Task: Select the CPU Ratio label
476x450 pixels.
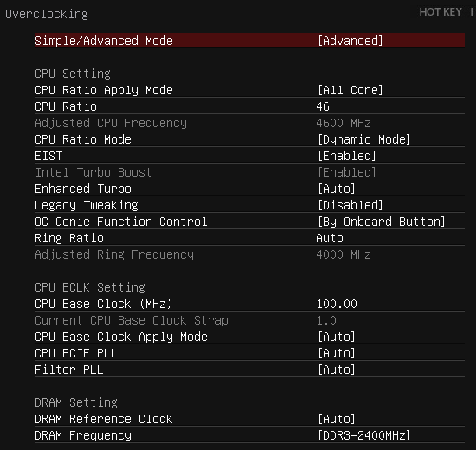Action: click(x=66, y=106)
